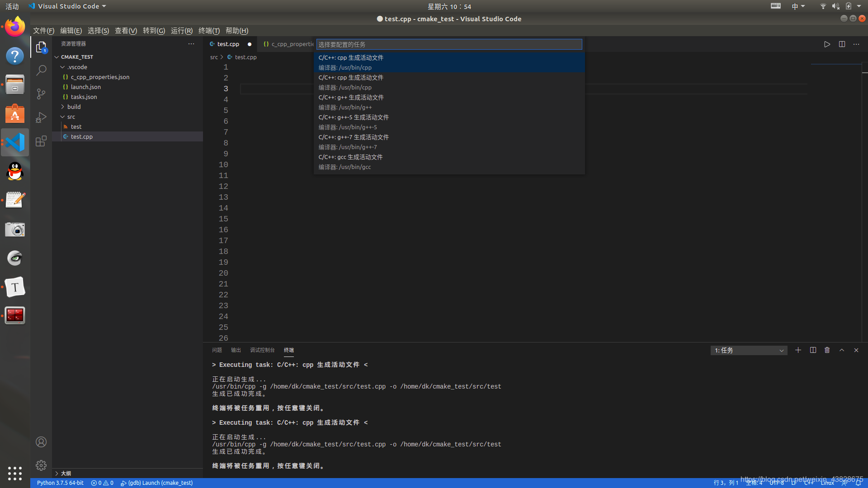868x488 pixels.
Task: Open the Extensions view
Action: [41, 141]
